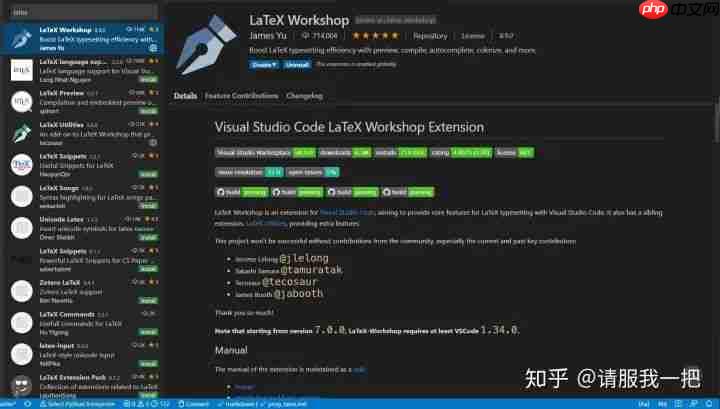The width and height of the screenshot is (720, 409).
Task: Click the extensions search box containing 'latex'
Action: pos(83,12)
